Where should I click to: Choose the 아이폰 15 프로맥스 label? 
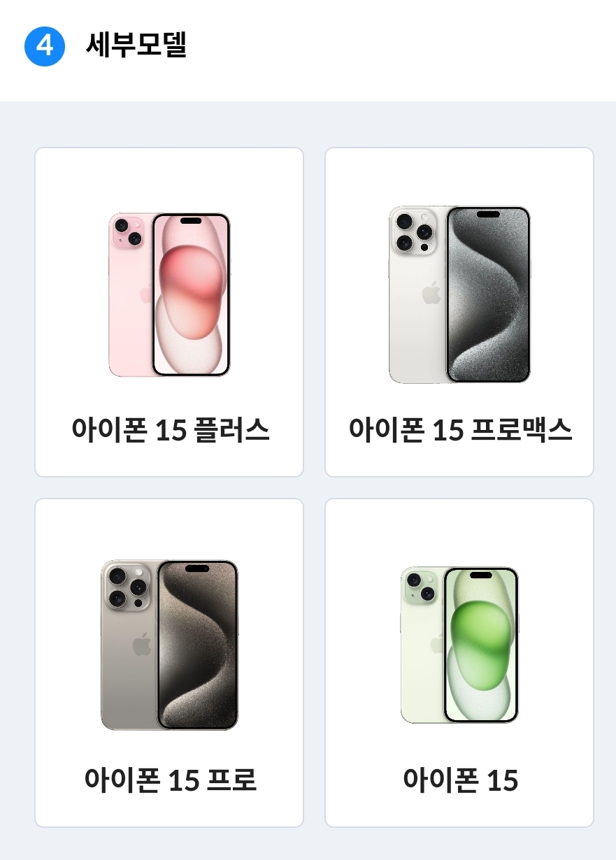click(x=460, y=429)
